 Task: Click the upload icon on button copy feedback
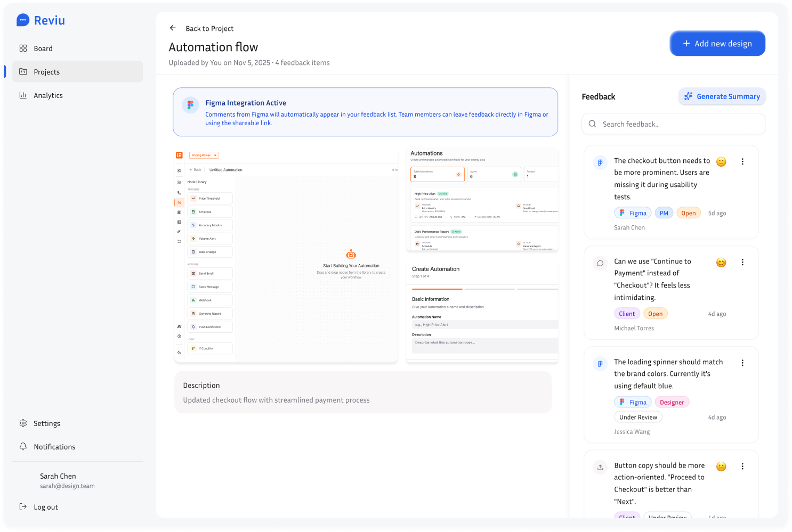click(600, 467)
